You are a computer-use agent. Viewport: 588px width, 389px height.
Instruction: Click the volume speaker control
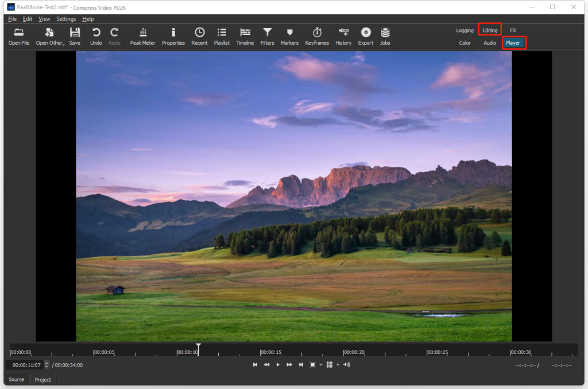[x=347, y=365]
